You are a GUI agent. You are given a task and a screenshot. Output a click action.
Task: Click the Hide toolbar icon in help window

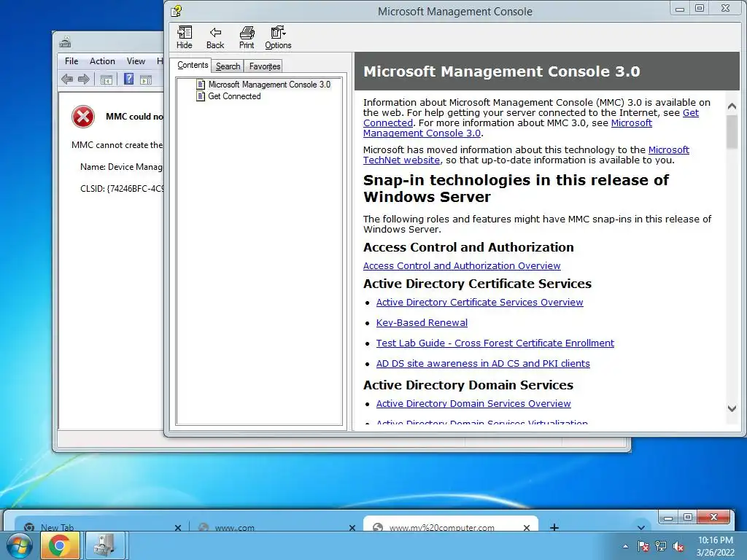tap(185, 37)
